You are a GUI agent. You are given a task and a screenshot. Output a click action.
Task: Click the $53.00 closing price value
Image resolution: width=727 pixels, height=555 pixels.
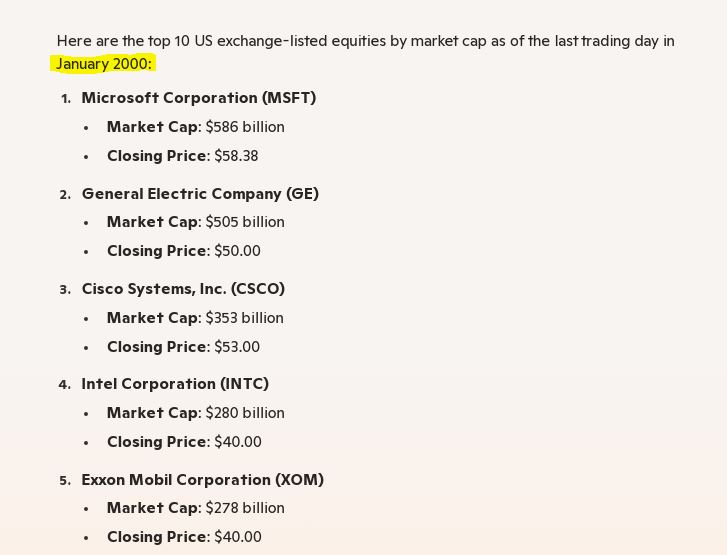pos(237,347)
